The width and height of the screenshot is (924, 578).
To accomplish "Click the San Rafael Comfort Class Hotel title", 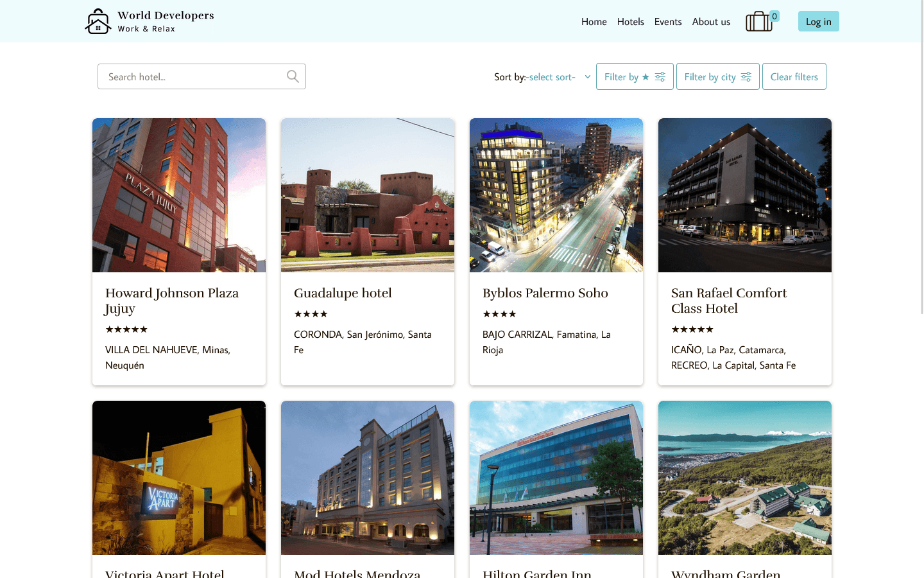I will coord(728,301).
